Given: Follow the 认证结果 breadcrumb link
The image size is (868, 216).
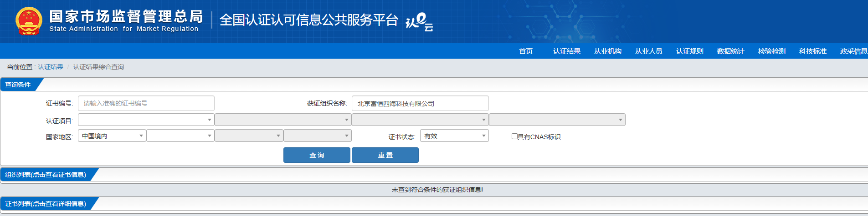Looking at the screenshot, I should pyautogui.click(x=51, y=67).
